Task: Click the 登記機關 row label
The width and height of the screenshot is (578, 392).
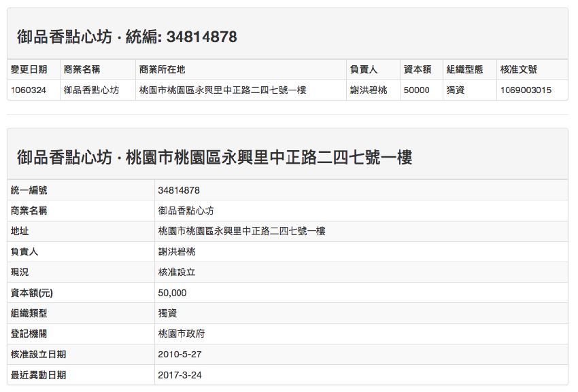Action: (x=29, y=334)
